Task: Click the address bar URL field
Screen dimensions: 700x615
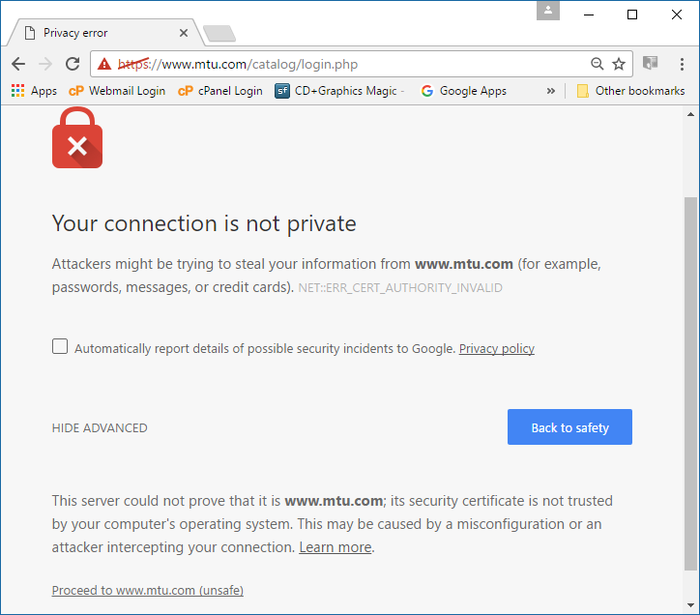Action: pyautogui.click(x=348, y=64)
